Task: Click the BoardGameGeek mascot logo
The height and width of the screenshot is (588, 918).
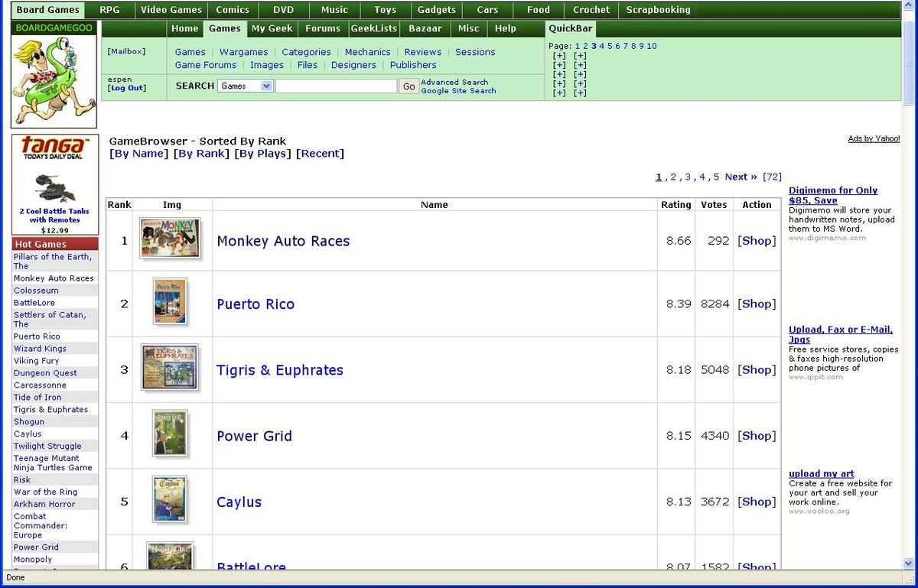Action: tap(54, 81)
